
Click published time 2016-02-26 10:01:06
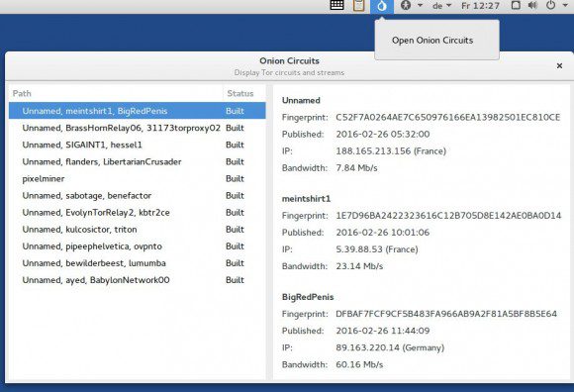[383, 233]
